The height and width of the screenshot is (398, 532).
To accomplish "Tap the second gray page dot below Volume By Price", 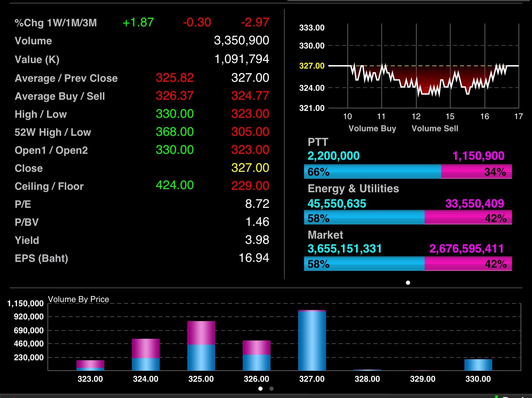I will point(272,389).
